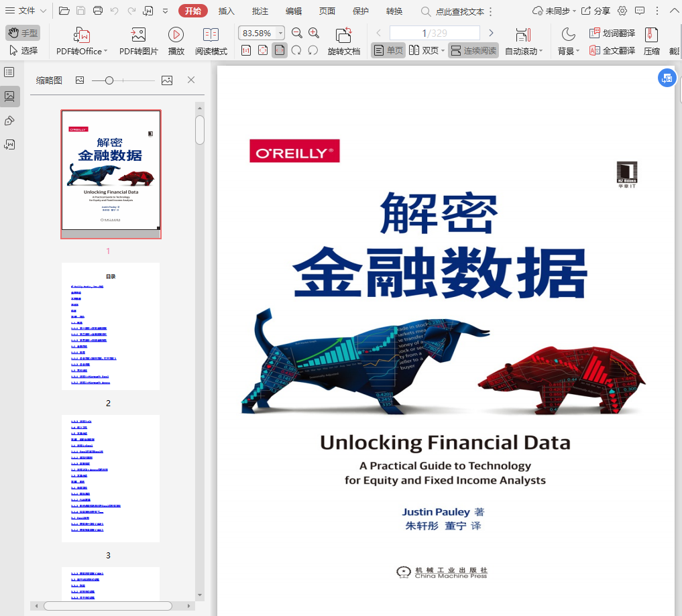Screen dimensions: 682x616
Task: Switch to the 编辑 tab
Action: click(x=294, y=11)
